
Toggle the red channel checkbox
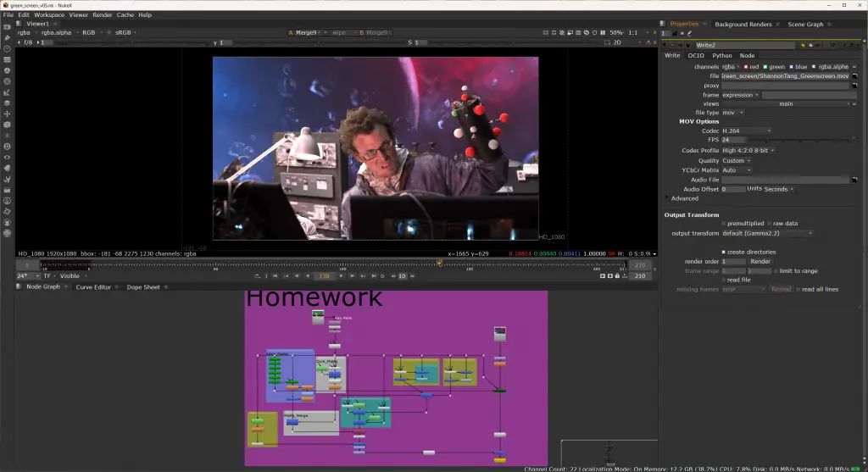pyautogui.click(x=746, y=67)
